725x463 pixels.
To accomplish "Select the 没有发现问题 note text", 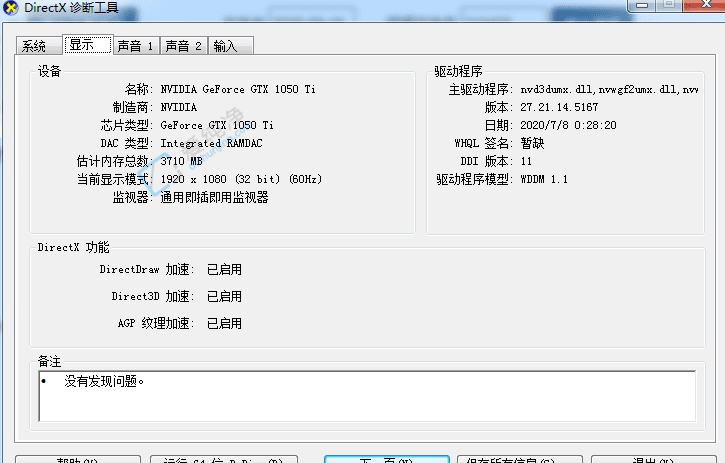I will [x=104, y=381].
